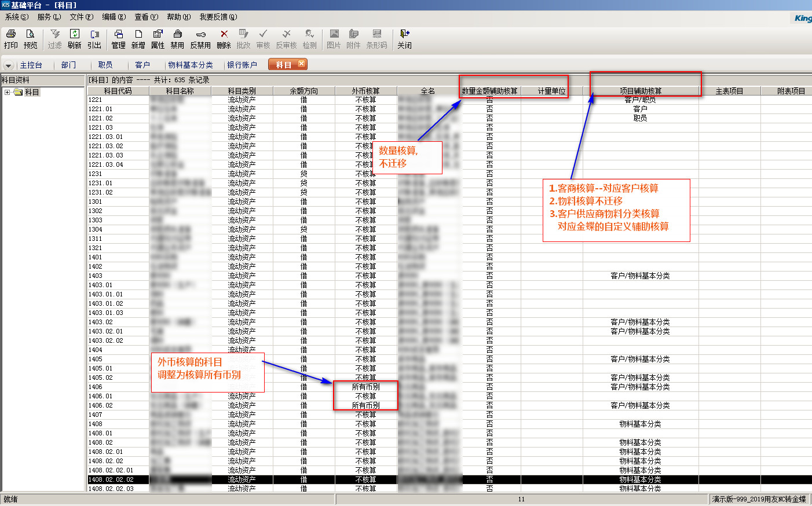
Task: Switch to the 银行账户 tab
Action: click(x=242, y=65)
